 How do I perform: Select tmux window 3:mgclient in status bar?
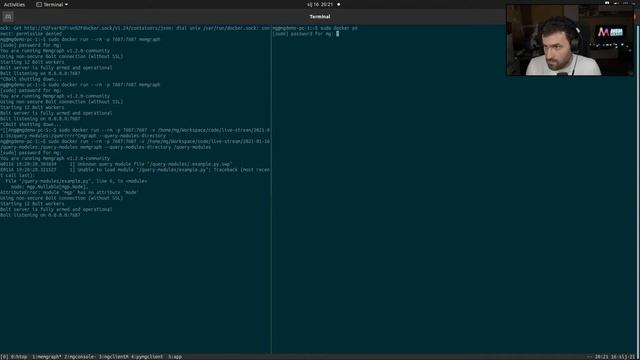pos(113,357)
